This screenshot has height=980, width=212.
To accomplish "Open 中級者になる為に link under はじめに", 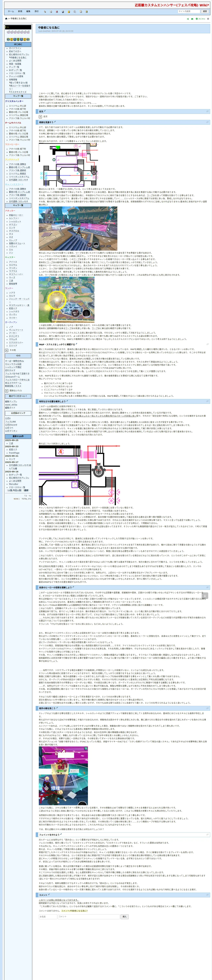I will [19, 57].
